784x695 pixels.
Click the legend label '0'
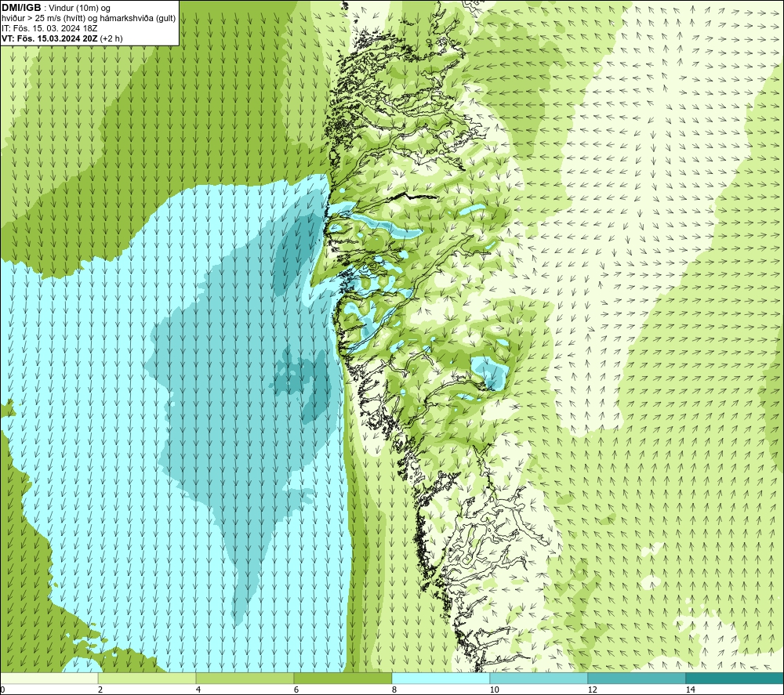pyautogui.click(x=2, y=690)
